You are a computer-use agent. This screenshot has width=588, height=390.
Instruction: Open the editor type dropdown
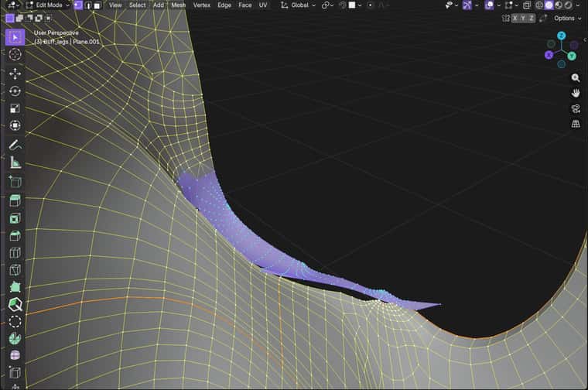(13, 5)
